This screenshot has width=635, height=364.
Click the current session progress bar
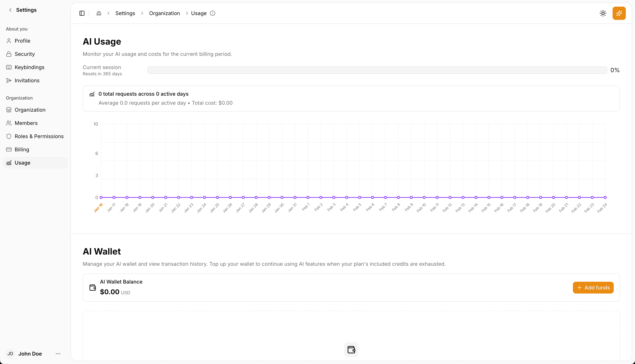tap(377, 70)
